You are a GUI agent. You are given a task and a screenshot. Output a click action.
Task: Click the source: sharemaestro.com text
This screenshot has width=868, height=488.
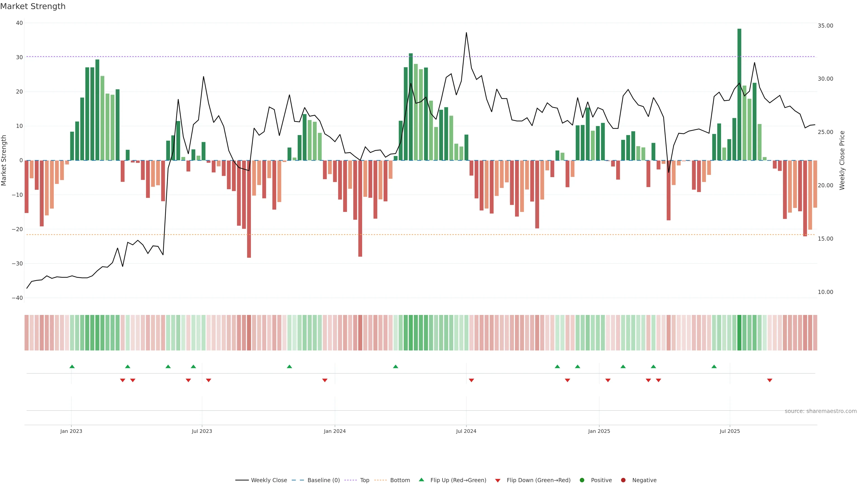pos(821,411)
